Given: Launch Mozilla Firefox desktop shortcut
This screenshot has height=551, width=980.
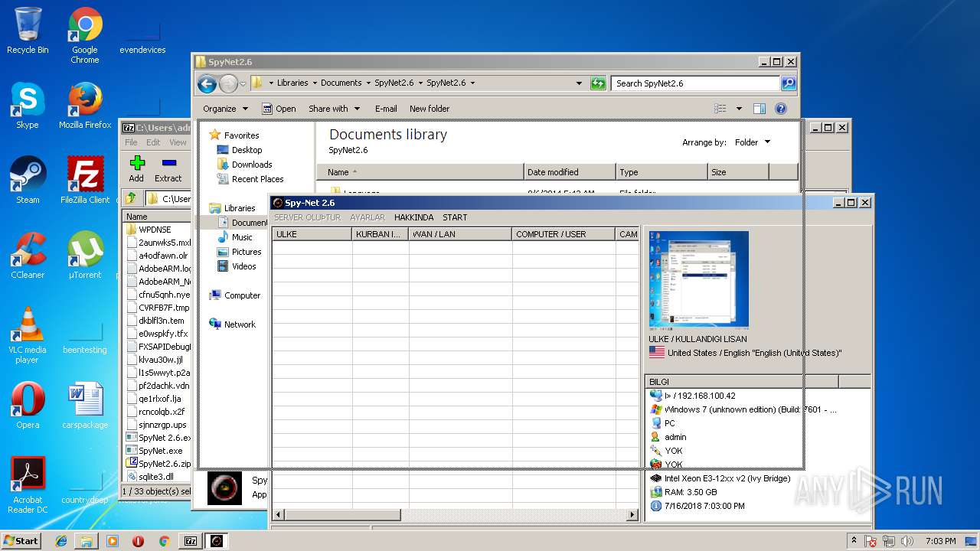Looking at the screenshot, I should pyautogui.click(x=85, y=106).
